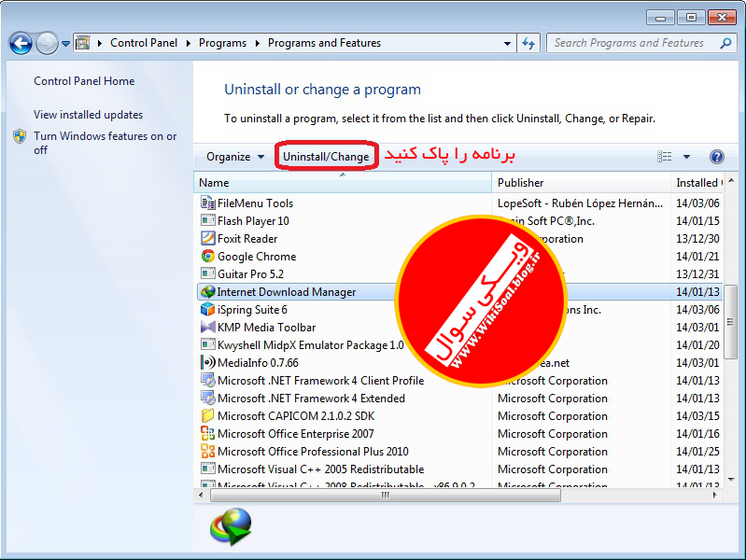Click the FileMenu Tools icon
Viewport: 746px width, 560px height.
pos(207,203)
